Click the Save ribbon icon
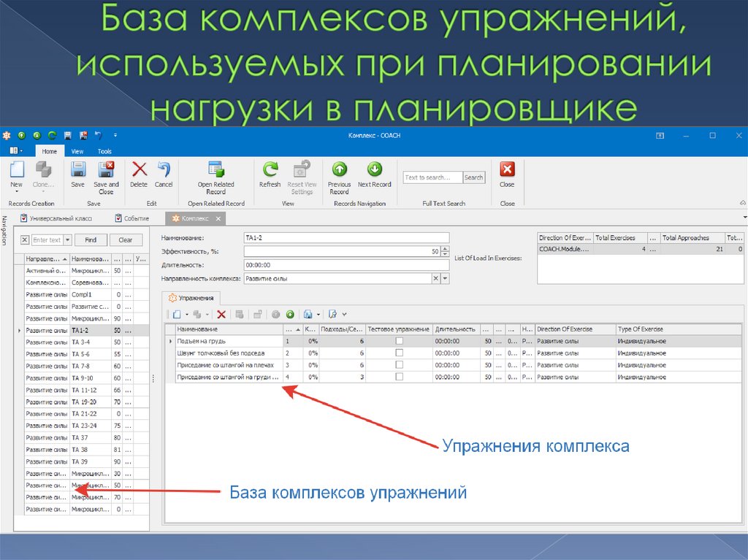Viewport: 748px width, 560px height. tap(77, 169)
